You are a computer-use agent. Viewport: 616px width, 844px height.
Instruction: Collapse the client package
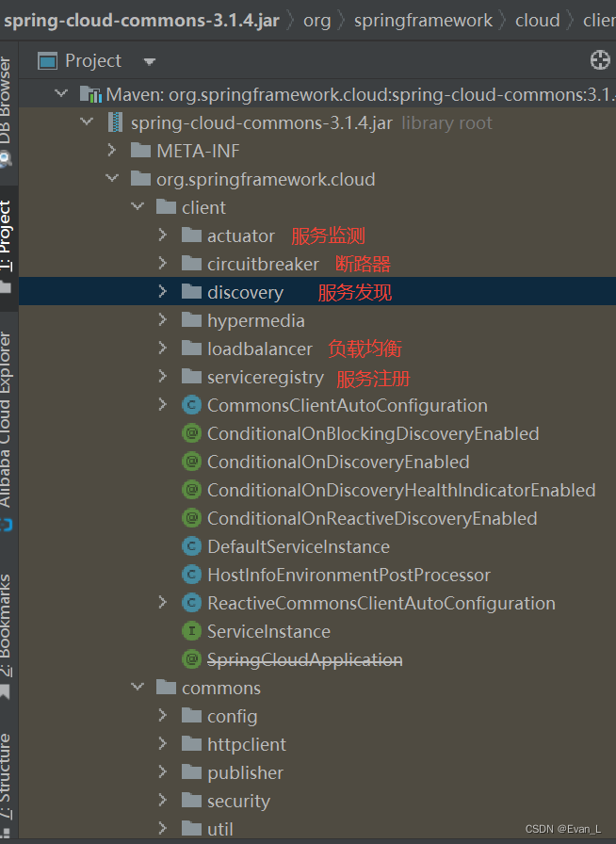(137, 207)
